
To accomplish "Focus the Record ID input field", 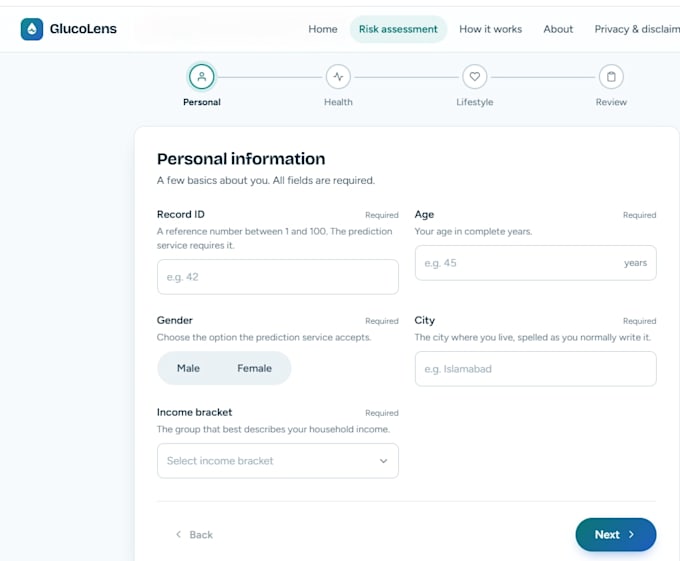I will 278,277.
